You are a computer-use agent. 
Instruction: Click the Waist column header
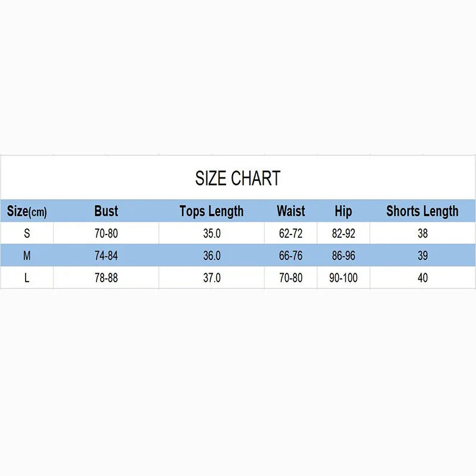(x=290, y=211)
